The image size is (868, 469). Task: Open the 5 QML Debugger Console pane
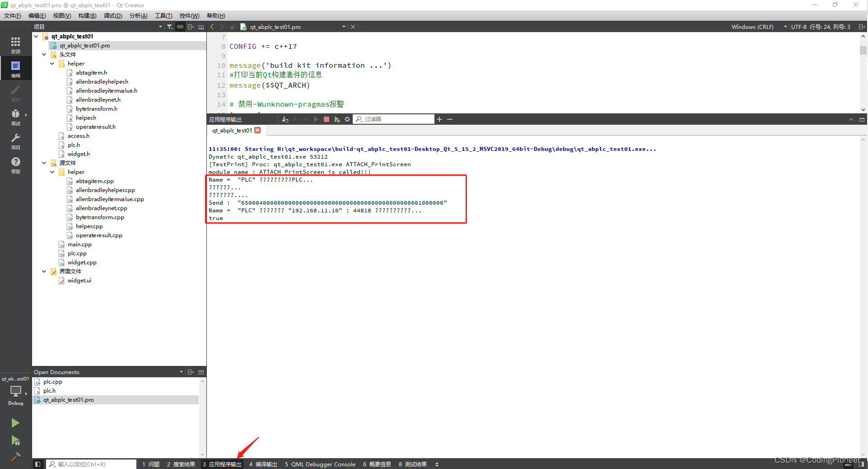pyautogui.click(x=320, y=464)
